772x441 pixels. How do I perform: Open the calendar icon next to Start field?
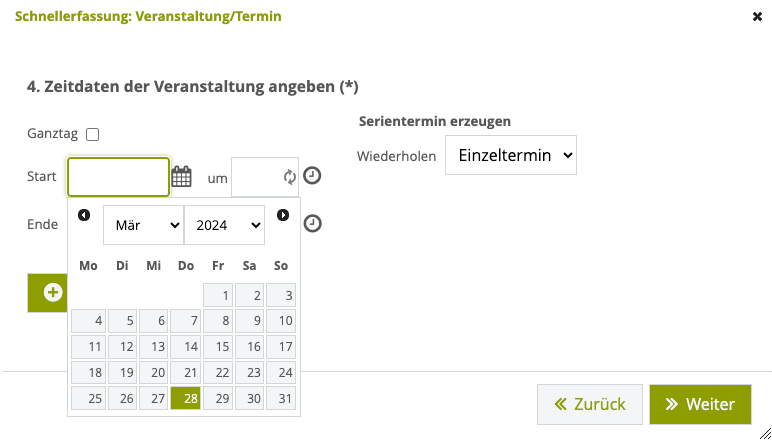tap(181, 176)
